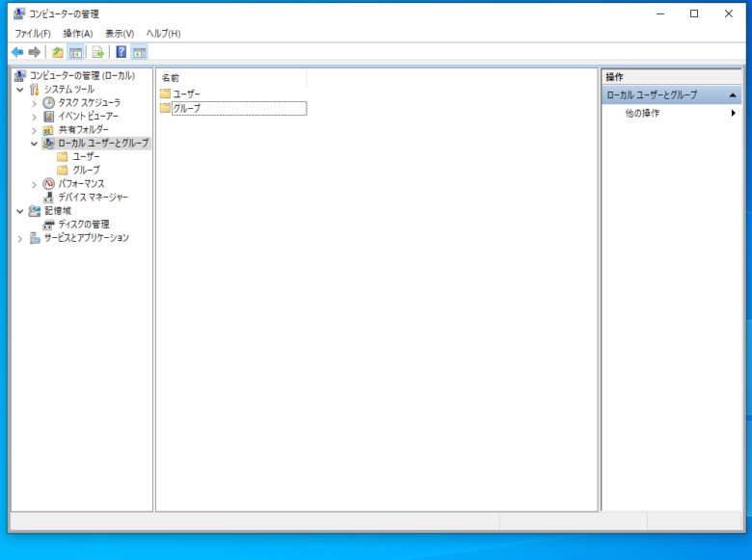Select ユーザー label in the left tree
The image size is (752, 560).
click(x=86, y=156)
